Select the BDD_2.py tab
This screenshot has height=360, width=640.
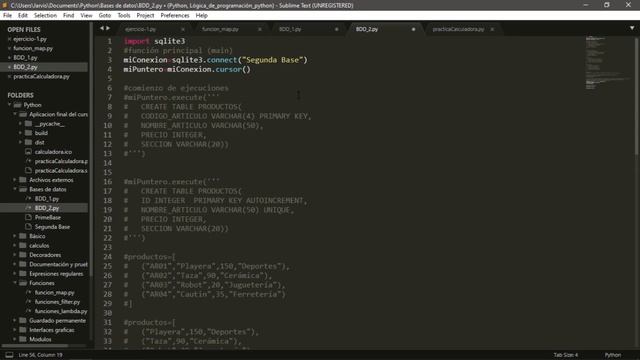[367, 29]
